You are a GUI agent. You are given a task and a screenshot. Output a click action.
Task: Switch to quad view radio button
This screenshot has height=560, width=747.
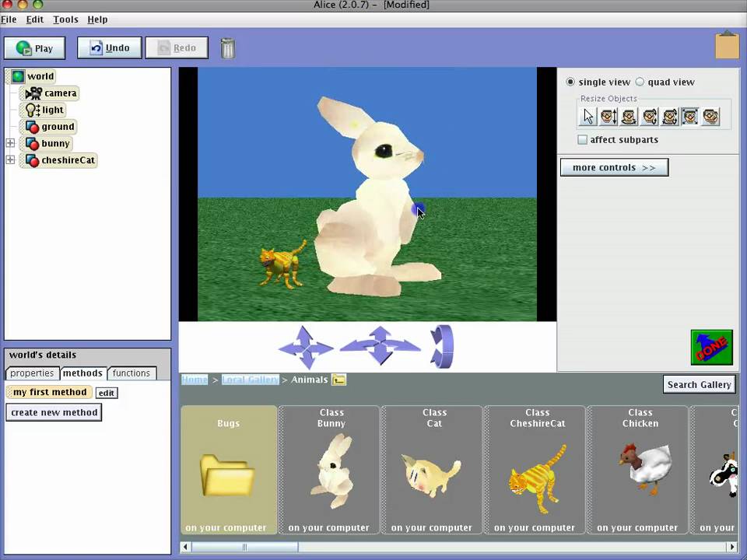click(640, 82)
